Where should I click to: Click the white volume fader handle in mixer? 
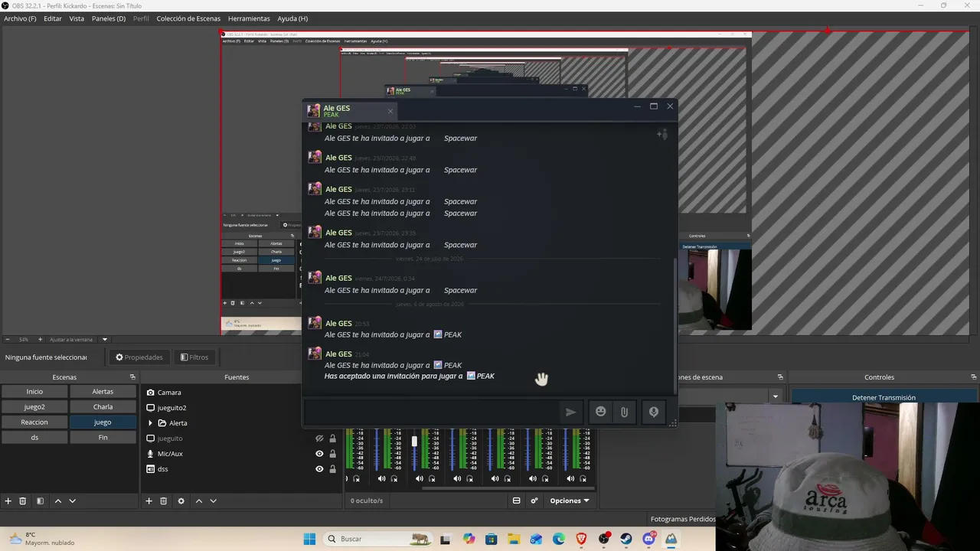[x=414, y=442]
